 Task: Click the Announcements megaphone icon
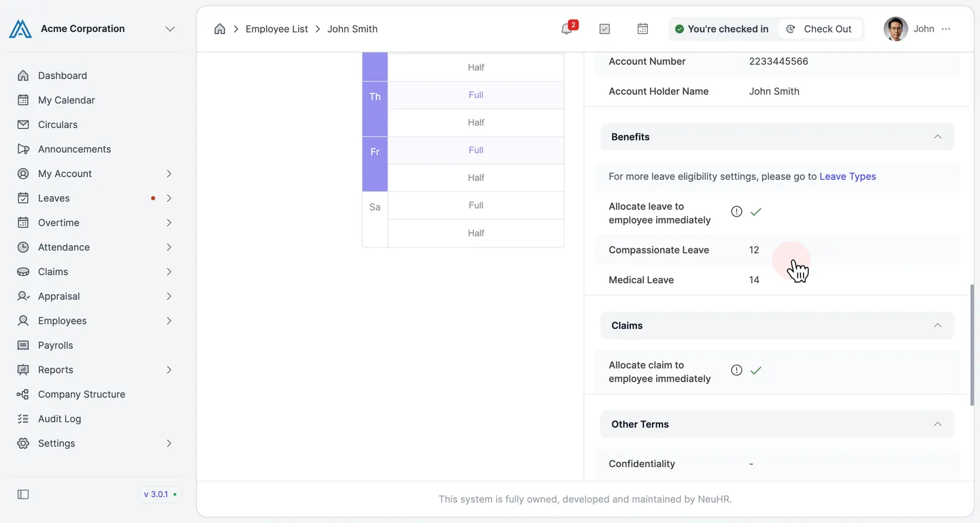23,149
